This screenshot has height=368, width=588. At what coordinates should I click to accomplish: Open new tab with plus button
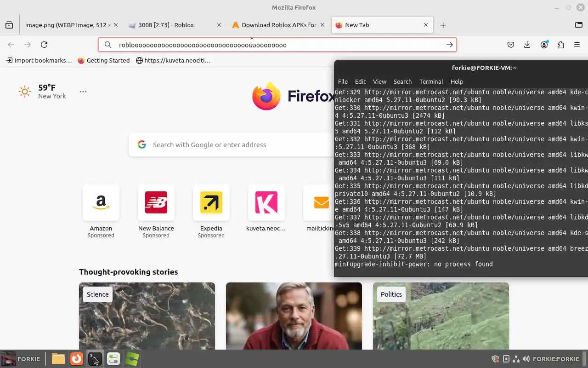[x=443, y=25]
